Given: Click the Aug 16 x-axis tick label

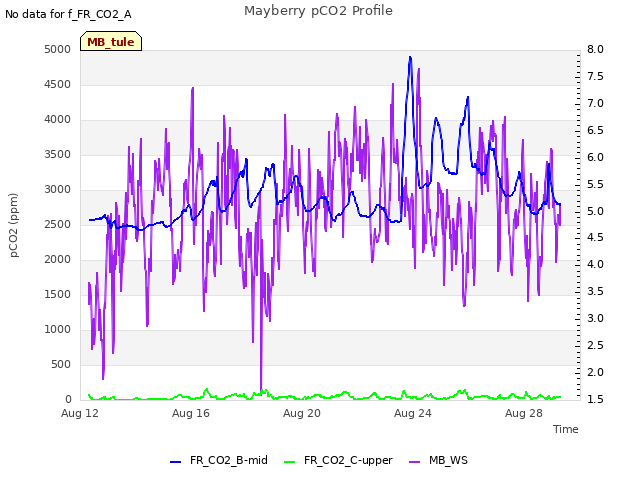Looking at the screenshot, I should coord(191,413).
